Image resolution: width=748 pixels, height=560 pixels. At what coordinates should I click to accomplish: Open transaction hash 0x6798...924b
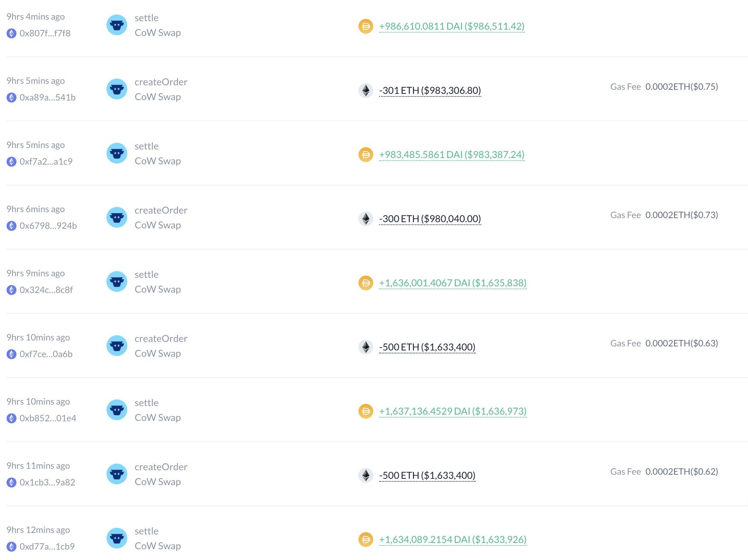click(x=48, y=226)
